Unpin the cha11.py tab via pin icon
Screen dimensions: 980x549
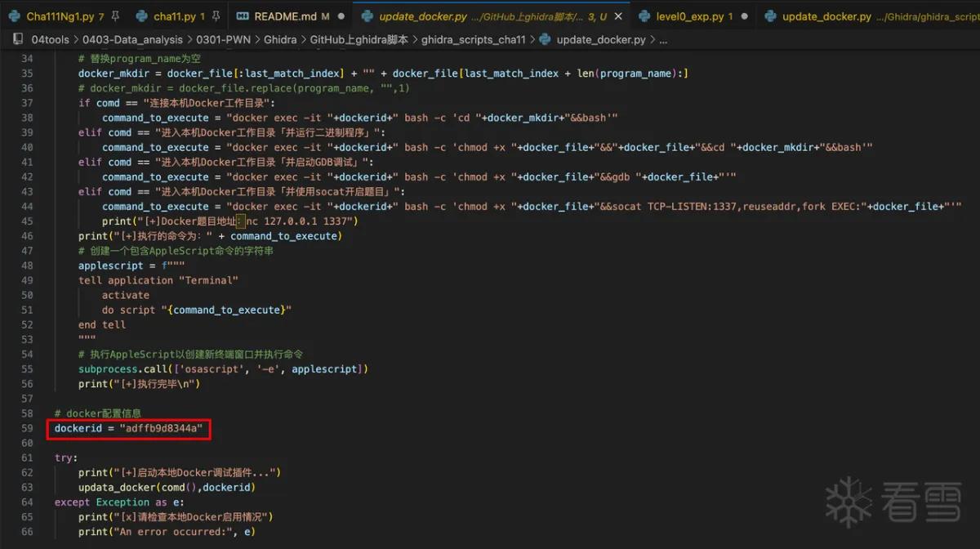click(x=216, y=16)
